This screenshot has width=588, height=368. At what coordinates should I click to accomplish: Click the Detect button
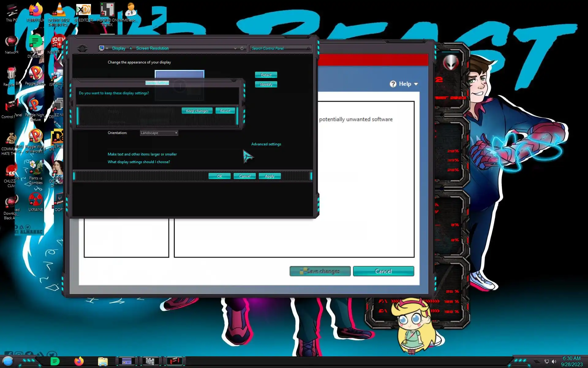pyautogui.click(x=266, y=75)
